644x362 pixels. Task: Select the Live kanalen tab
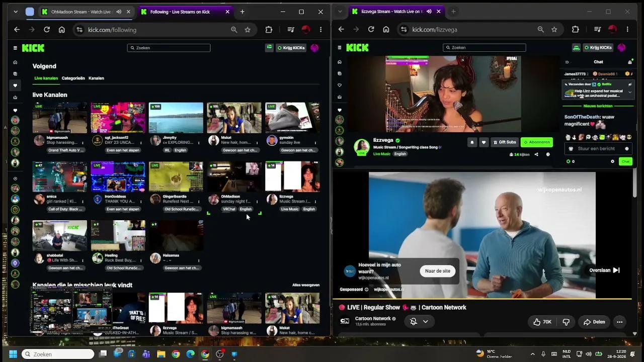(46, 78)
